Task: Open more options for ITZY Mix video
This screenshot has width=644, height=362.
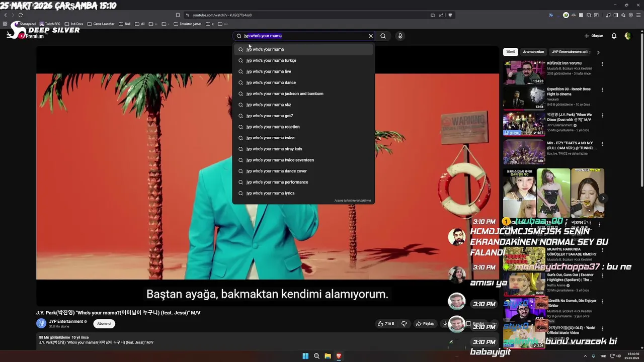Action: (602, 144)
